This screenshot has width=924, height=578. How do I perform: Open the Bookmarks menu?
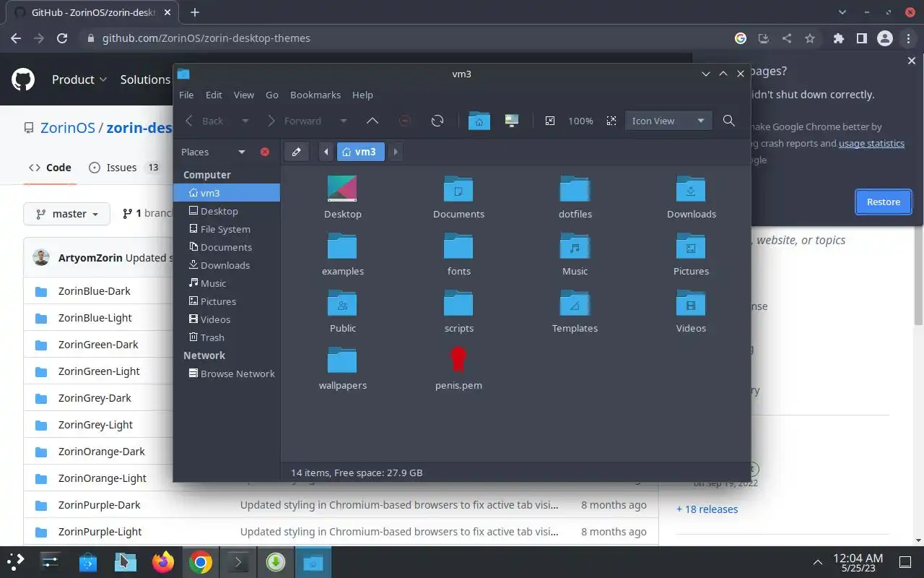click(x=315, y=95)
